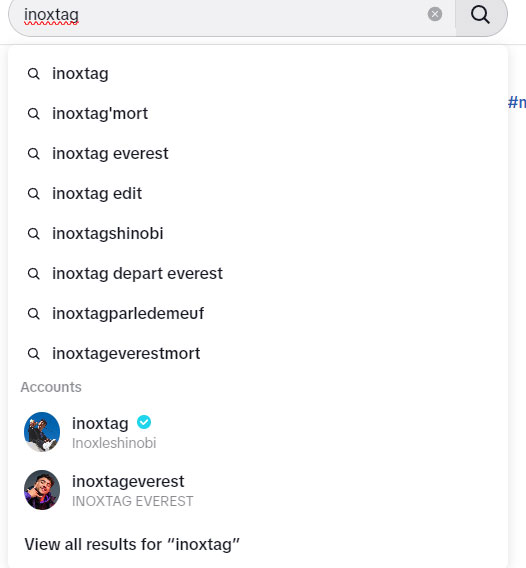
Task: Click magnifier icon beside inoxtagparledemeuf
Action: tap(34, 314)
